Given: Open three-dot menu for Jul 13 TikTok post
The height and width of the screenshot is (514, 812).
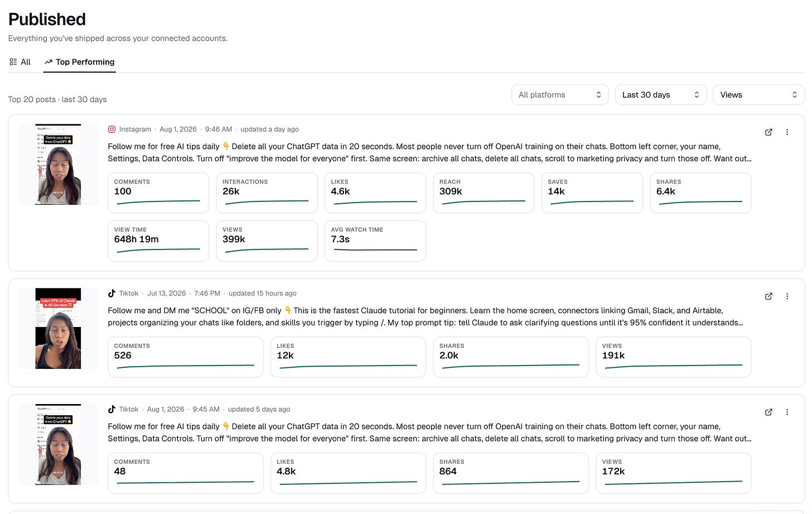Looking at the screenshot, I should click(x=787, y=296).
